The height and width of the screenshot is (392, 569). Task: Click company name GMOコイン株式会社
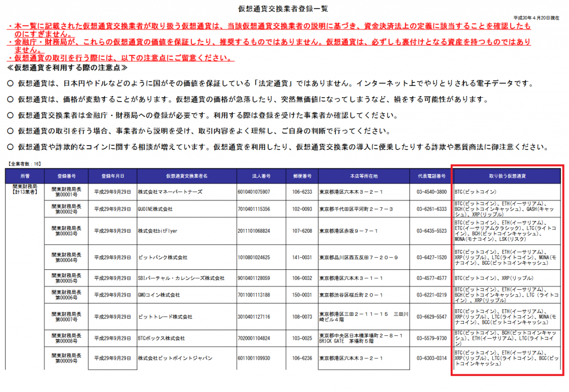pos(159,295)
